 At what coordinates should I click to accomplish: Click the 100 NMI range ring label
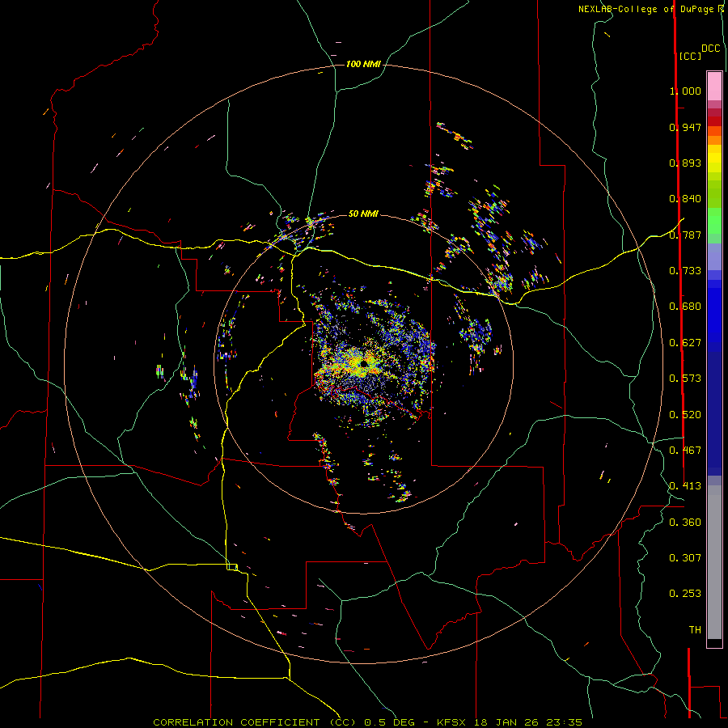click(363, 64)
